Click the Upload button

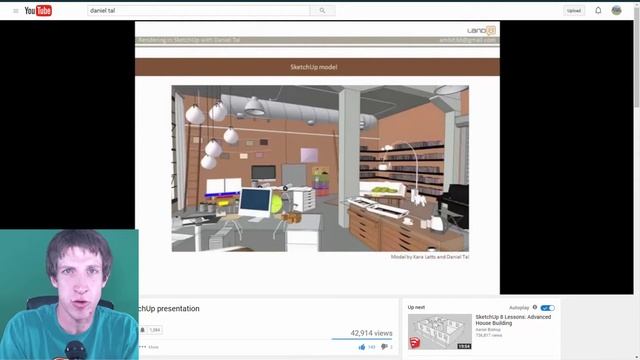tap(573, 11)
